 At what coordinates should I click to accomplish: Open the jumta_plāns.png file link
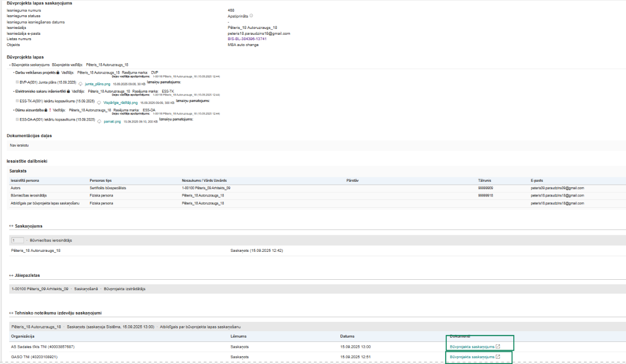pyautogui.click(x=97, y=84)
